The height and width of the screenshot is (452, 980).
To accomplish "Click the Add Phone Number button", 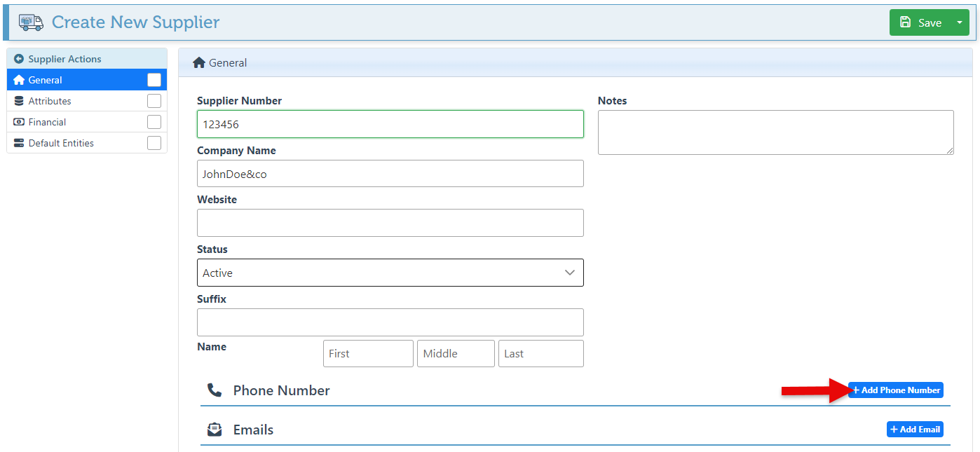I will point(896,390).
